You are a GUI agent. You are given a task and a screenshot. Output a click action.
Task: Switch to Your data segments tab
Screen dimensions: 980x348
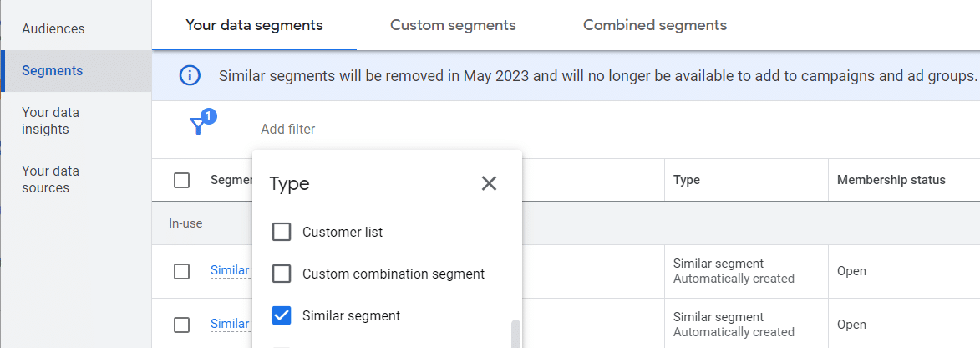pyautogui.click(x=254, y=25)
